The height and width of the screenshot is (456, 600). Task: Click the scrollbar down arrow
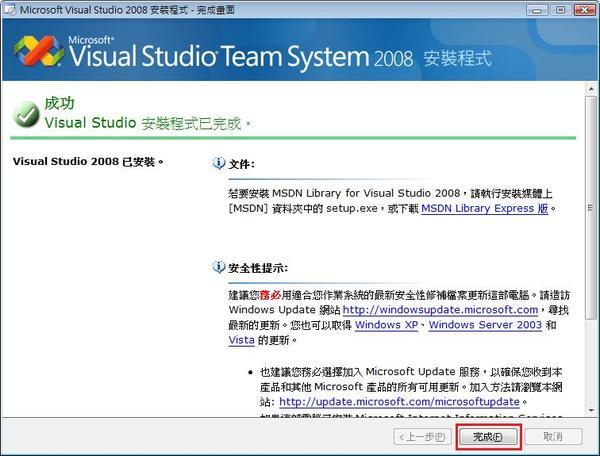[x=591, y=410]
